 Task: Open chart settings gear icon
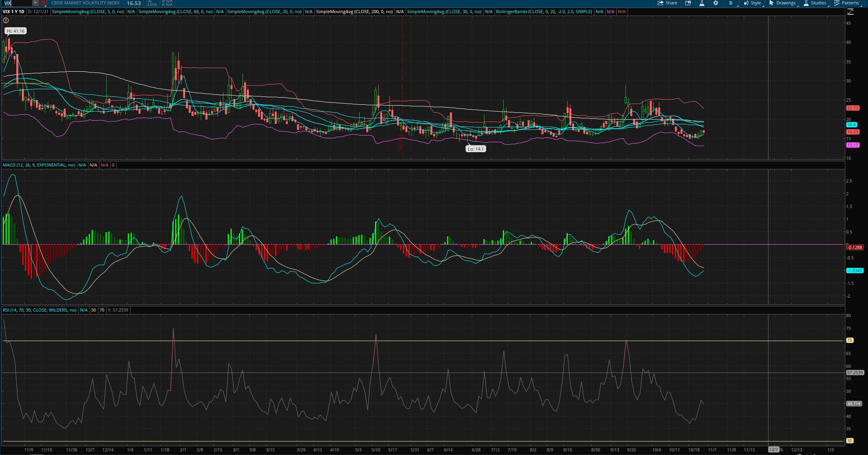(x=716, y=3)
